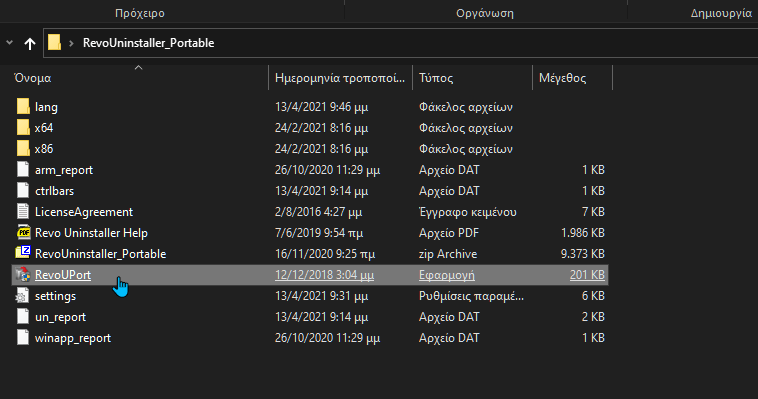Screen dimensions: 758x399
Task: Sort by Ημερομηνία τροποποί... column header
Action: pyautogui.click(x=340, y=78)
